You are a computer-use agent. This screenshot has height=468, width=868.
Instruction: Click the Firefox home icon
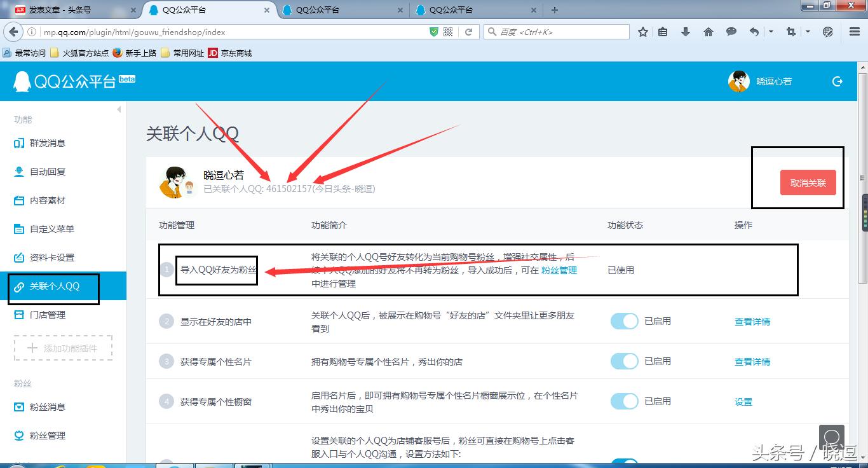(x=708, y=31)
